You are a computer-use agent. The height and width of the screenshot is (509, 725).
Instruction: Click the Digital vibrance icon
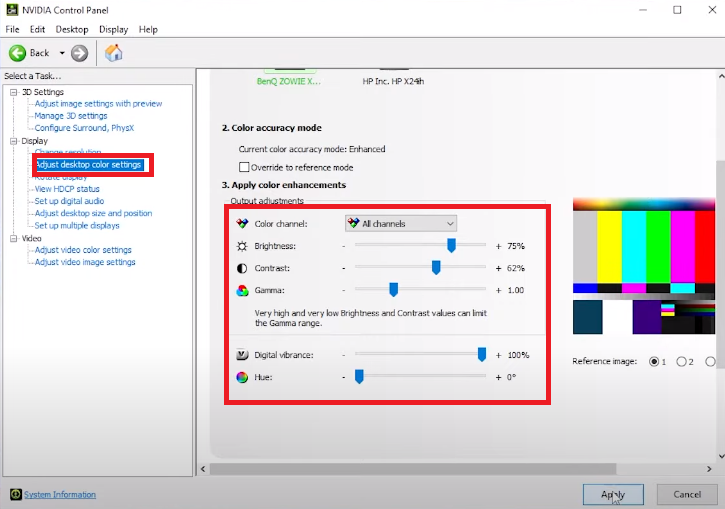pyautogui.click(x=241, y=355)
